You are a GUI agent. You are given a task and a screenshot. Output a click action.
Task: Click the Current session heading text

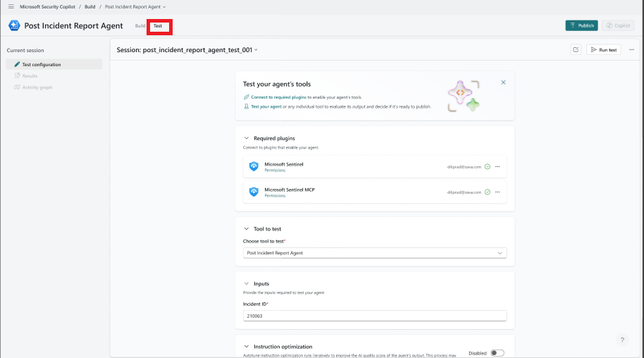25,50
